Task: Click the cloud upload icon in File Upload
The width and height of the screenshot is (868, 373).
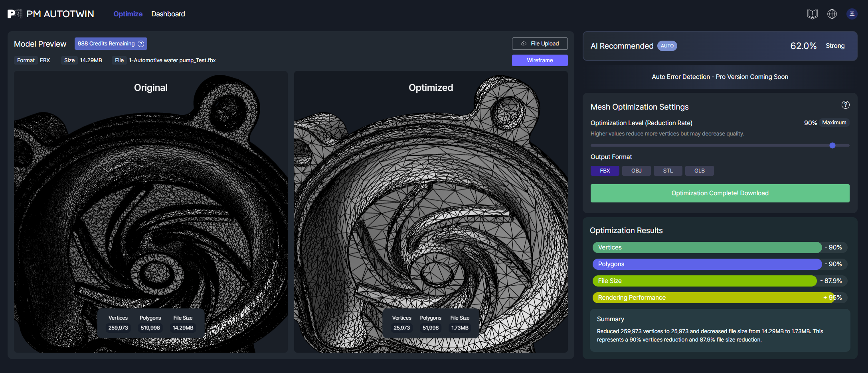Action: coord(524,44)
